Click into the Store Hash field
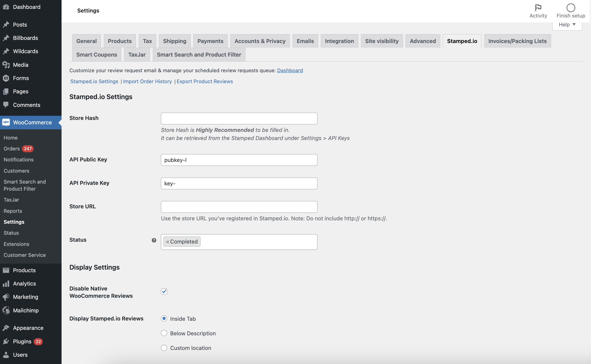Image resolution: width=591 pixels, height=364 pixels. pyautogui.click(x=250, y=118)
